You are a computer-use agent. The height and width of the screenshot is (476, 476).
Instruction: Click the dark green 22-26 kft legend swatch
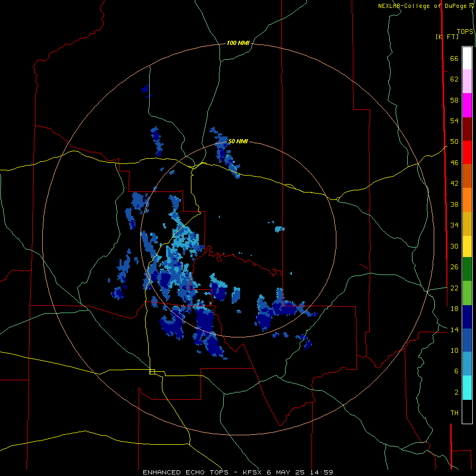[467, 269]
